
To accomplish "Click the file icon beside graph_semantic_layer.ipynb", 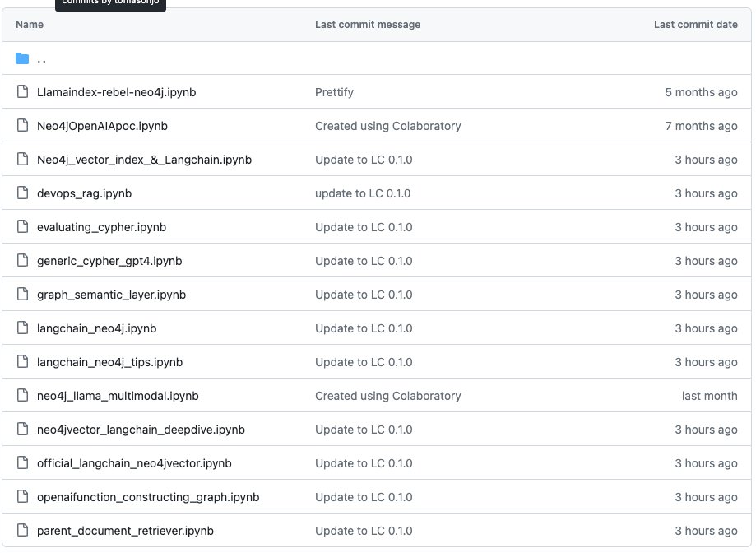I will tap(22, 294).
